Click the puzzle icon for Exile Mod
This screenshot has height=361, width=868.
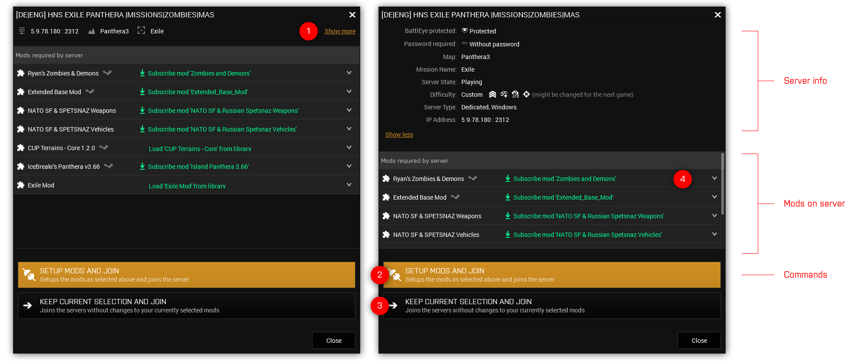(20, 185)
